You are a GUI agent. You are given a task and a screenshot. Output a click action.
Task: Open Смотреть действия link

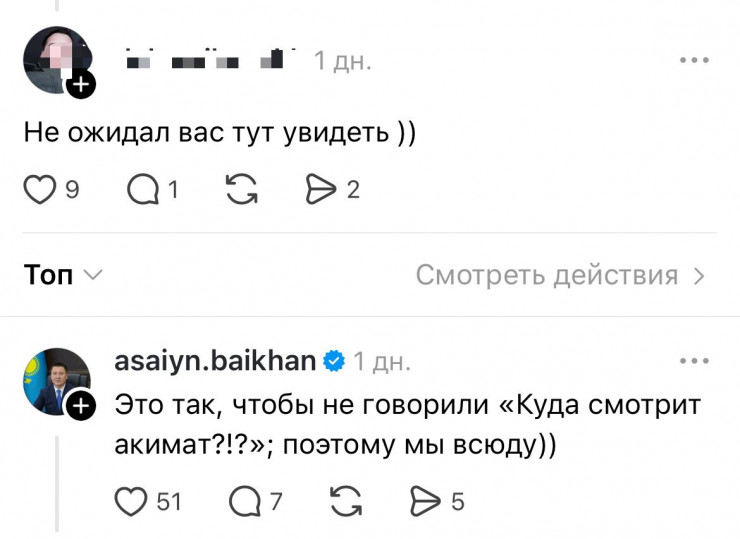(560, 275)
